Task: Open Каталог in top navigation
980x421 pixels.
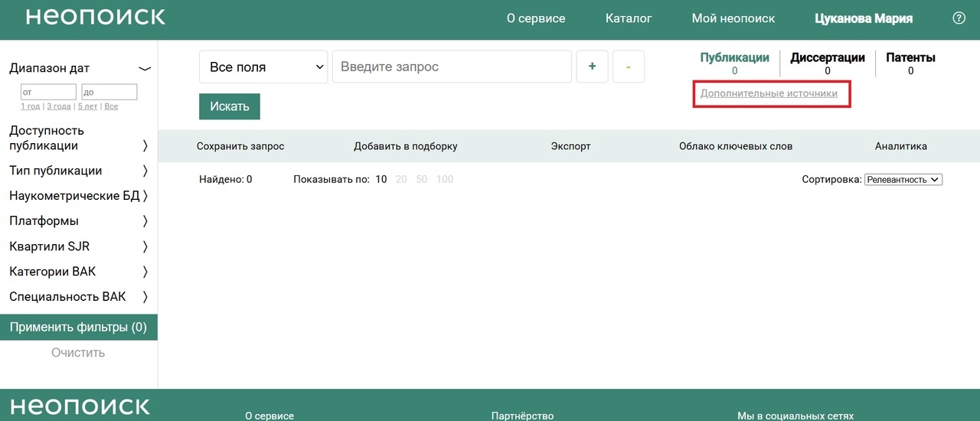Action: 629,18
